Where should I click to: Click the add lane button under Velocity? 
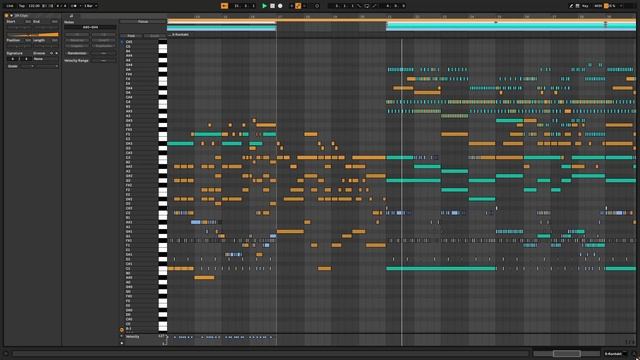pyautogui.click(x=122, y=343)
